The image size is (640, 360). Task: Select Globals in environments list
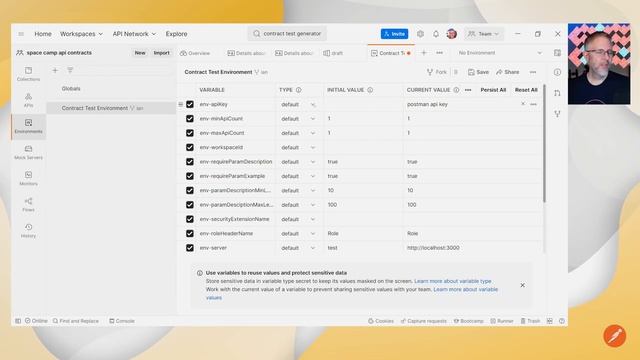coord(71,89)
